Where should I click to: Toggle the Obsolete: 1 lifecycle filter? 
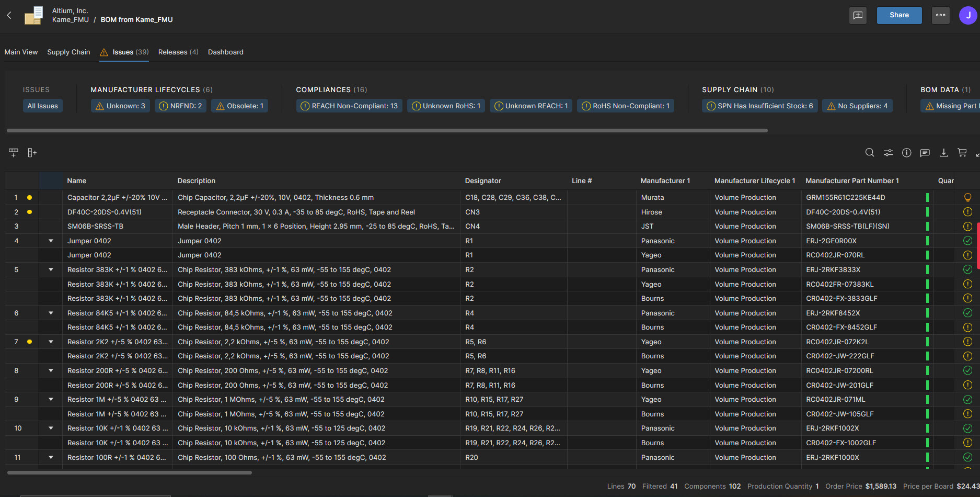tap(239, 106)
